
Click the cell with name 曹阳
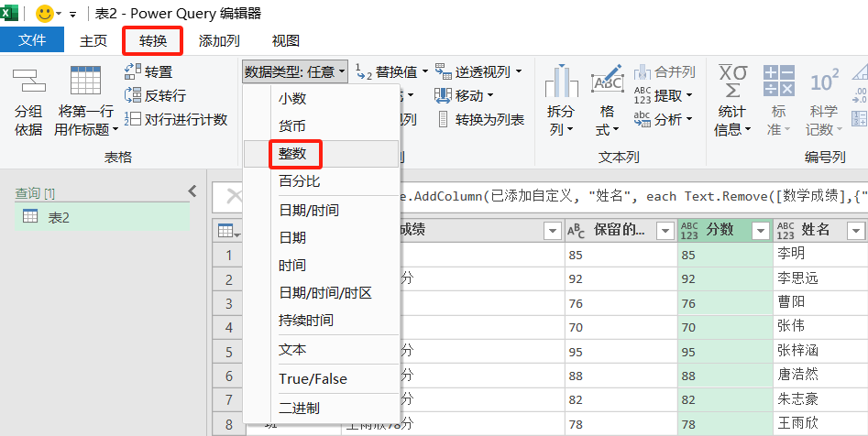(820, 302)
